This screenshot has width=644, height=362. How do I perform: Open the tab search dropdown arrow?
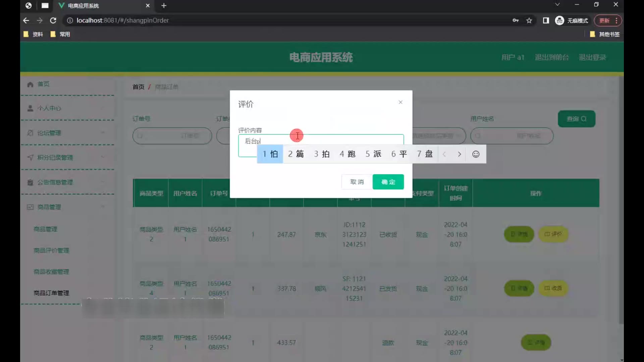tap(557, 5)
